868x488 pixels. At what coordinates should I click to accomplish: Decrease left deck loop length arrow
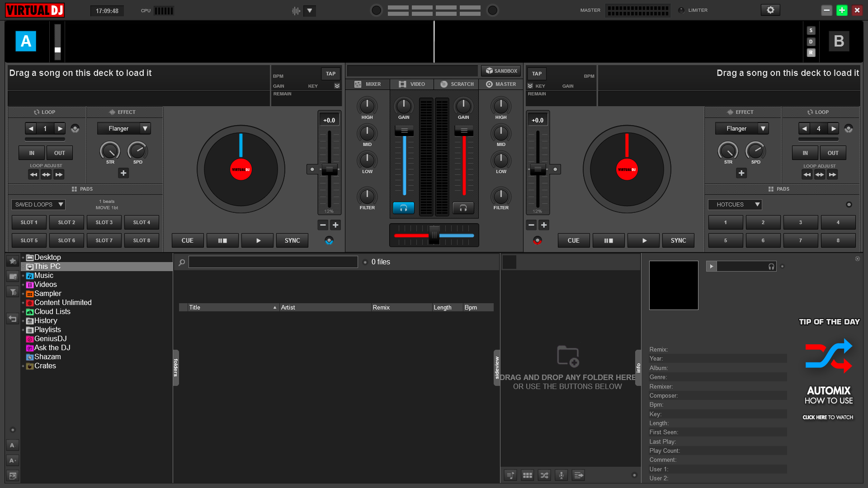coord(31,129)
